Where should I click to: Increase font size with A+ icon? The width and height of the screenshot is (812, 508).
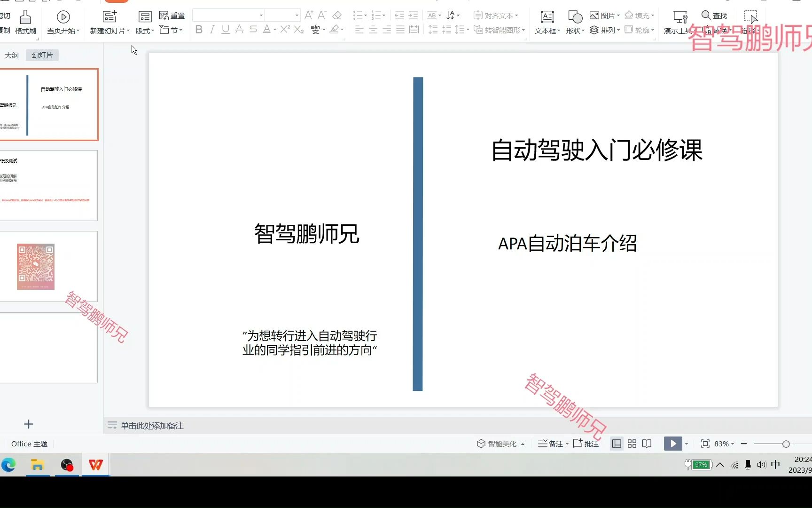[309, 16]
